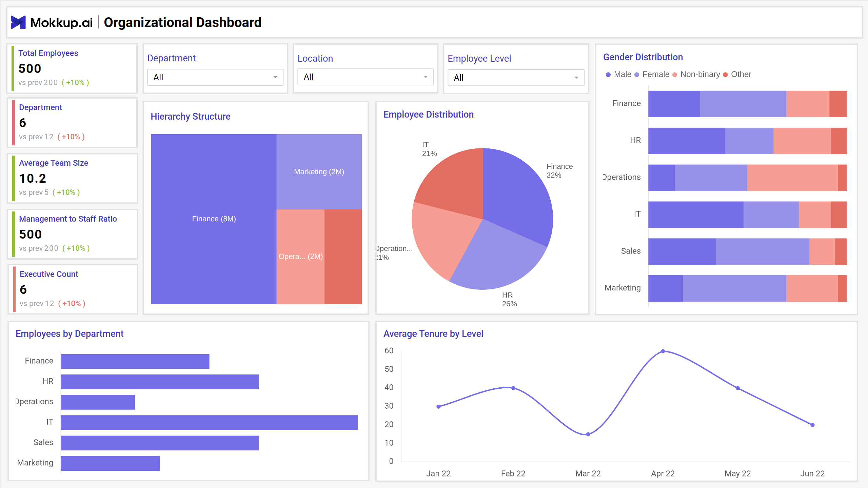Image resolution: width=868 pixels, height=488 pixels.
Task: Select the Average Team Size card
Action: click(73, 178)
